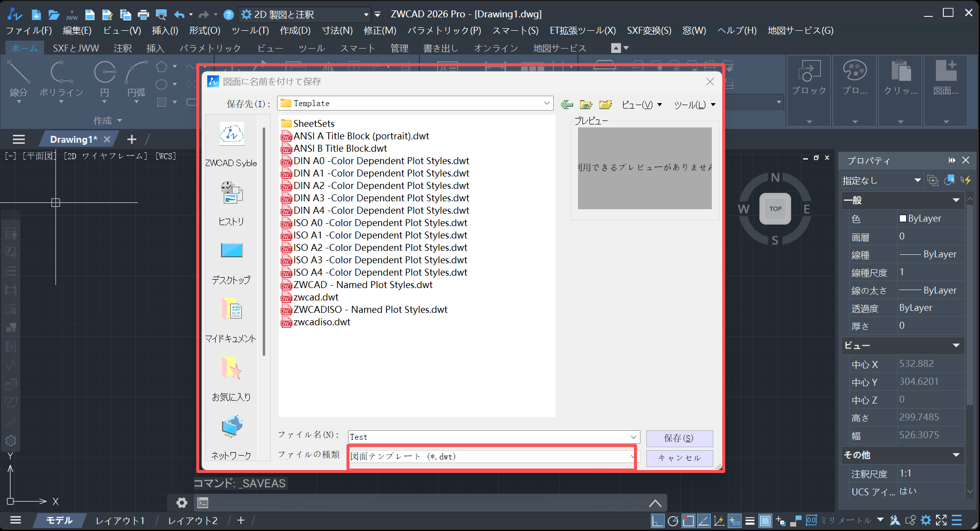Switch to the レイアウト1 tab
The height and width of the screenshot is (531, 980).
coord(119,520)
